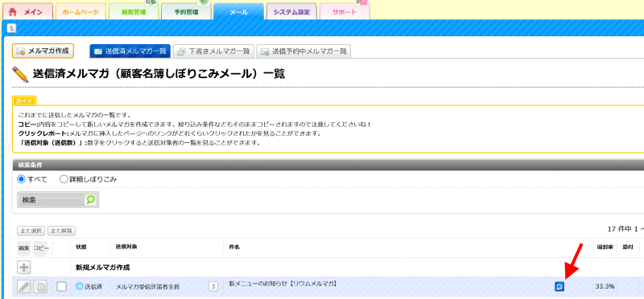Open the 顧客管理 tab

pos(134,12)
